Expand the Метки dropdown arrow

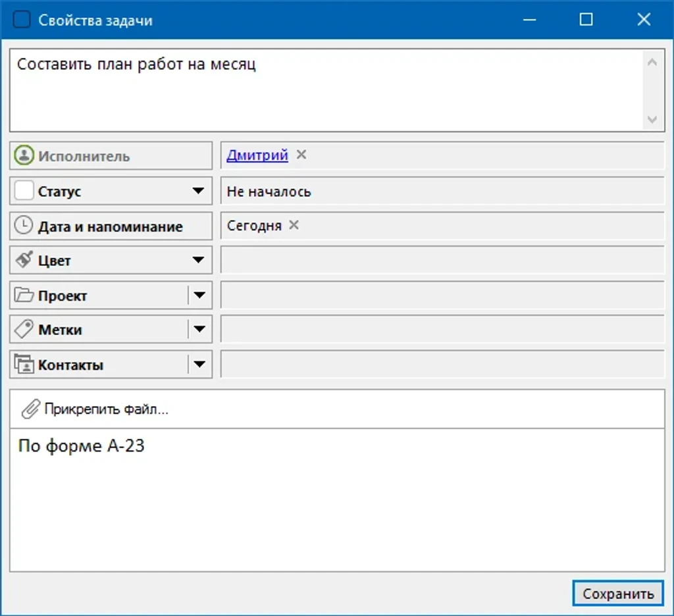coord(199,329)
